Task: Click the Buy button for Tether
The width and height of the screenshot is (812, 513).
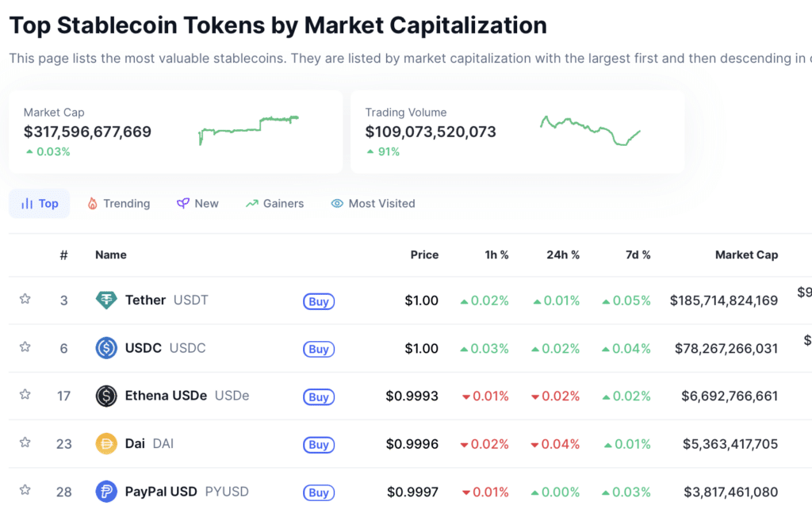Action: click(318, 301)
